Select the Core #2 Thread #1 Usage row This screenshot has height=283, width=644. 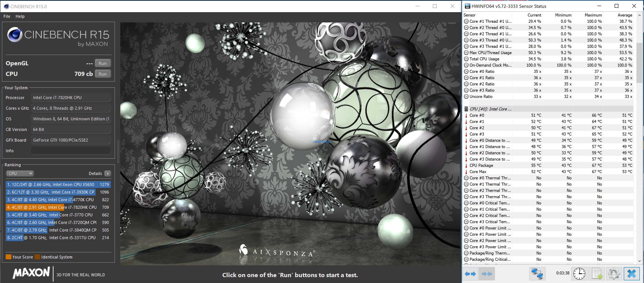[548, 34]
